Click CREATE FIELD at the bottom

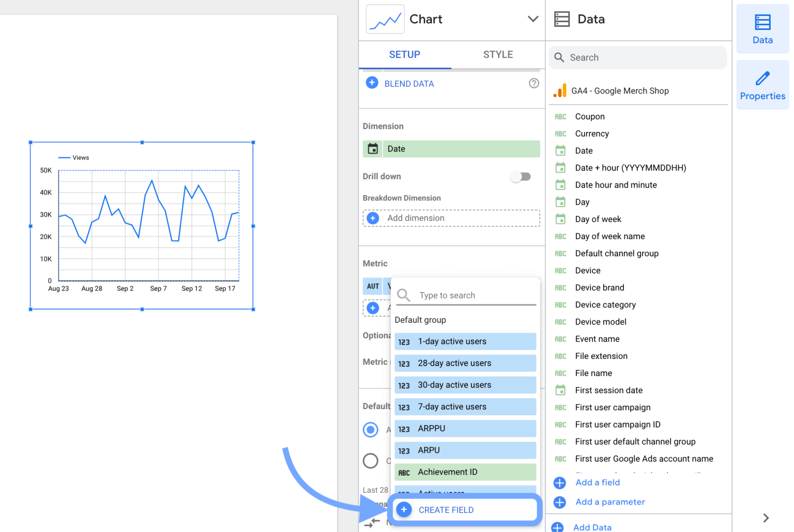click(446, 510)
